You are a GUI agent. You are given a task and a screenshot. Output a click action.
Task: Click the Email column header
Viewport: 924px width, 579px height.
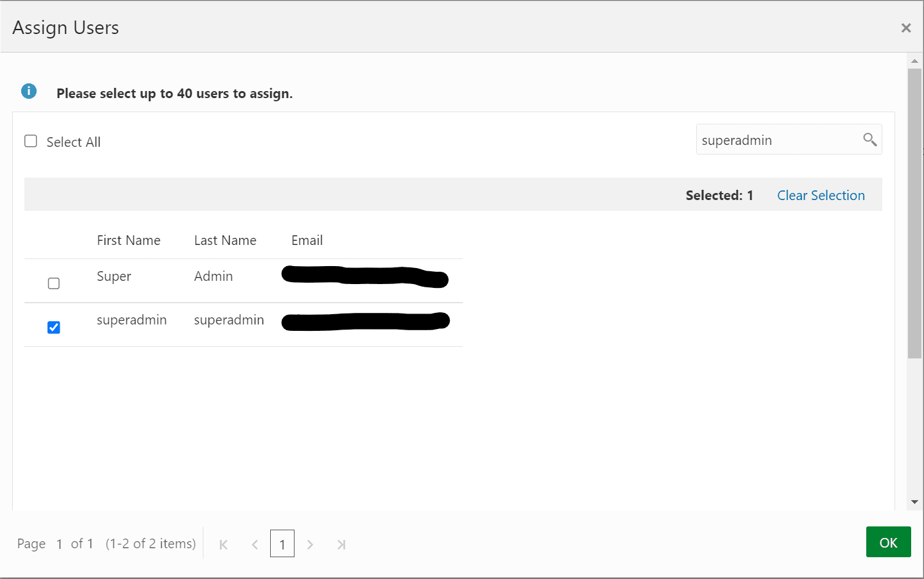(x=307, y=240)
